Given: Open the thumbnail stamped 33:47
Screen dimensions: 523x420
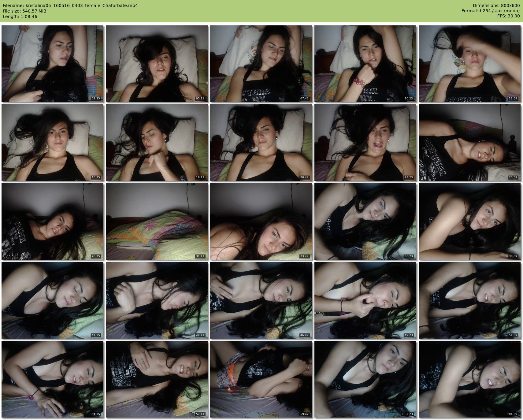Looking at the screenshot, I should 261,221.
